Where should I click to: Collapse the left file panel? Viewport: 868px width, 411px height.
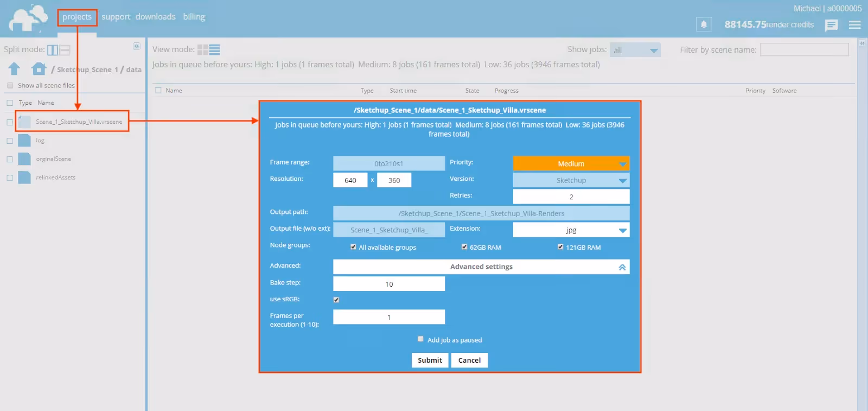point(137,46)
